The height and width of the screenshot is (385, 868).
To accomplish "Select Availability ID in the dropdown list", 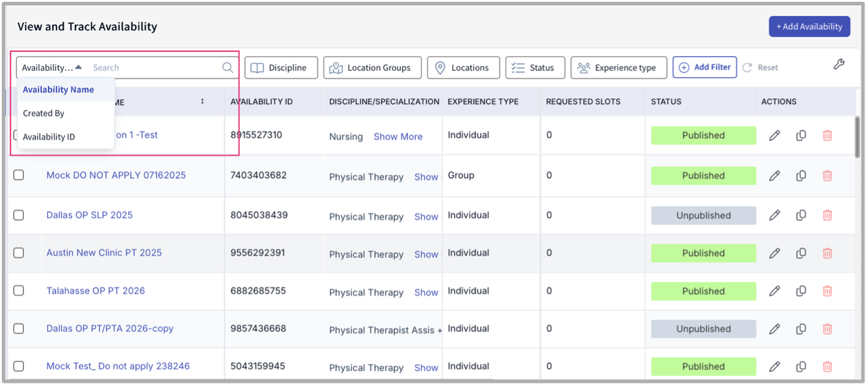I will coord(49,137).
